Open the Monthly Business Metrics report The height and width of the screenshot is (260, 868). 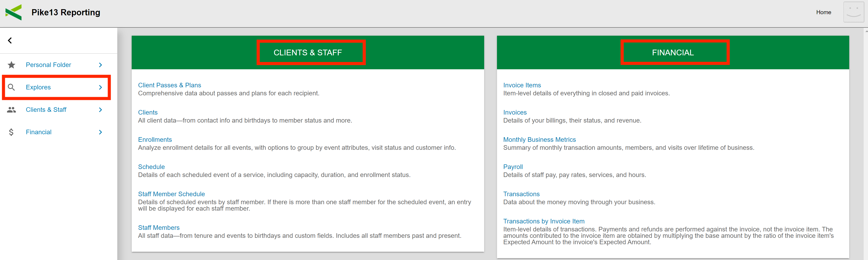coord(539,140)
